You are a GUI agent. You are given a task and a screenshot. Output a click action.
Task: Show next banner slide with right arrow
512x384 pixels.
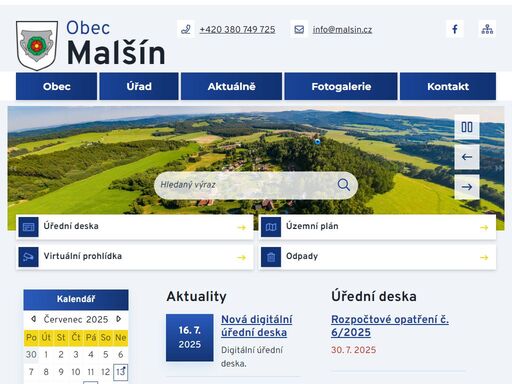(467, 187)
